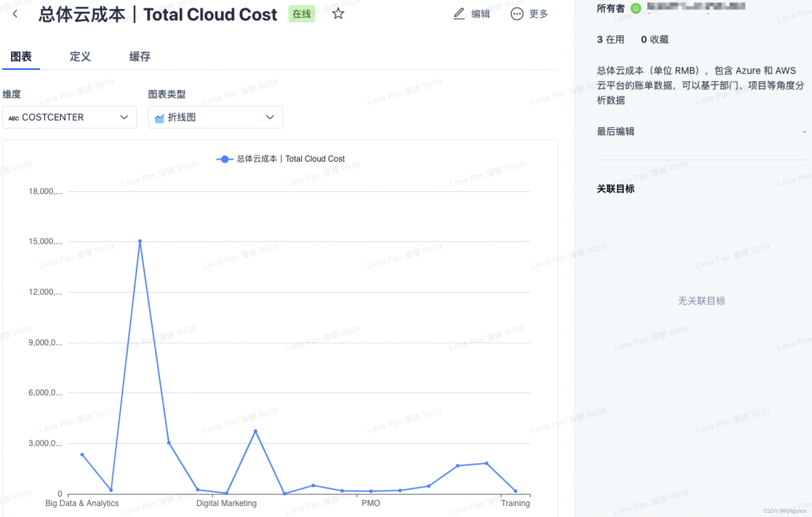Open the More ellipsis icon menu
This screenshot has width=812, height=517.
click(517, 14)
